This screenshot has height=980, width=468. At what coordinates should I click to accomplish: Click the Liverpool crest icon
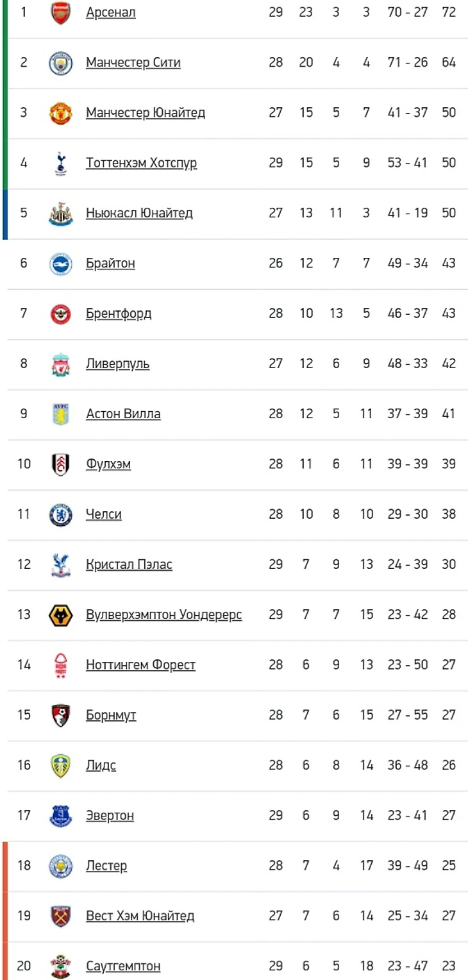click(61, 364)
